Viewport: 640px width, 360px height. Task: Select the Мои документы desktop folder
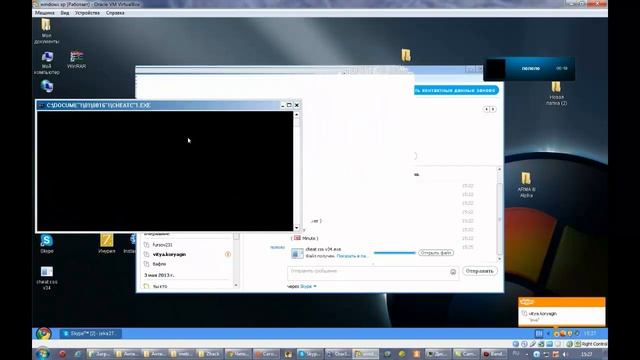[x=46, y=31]
